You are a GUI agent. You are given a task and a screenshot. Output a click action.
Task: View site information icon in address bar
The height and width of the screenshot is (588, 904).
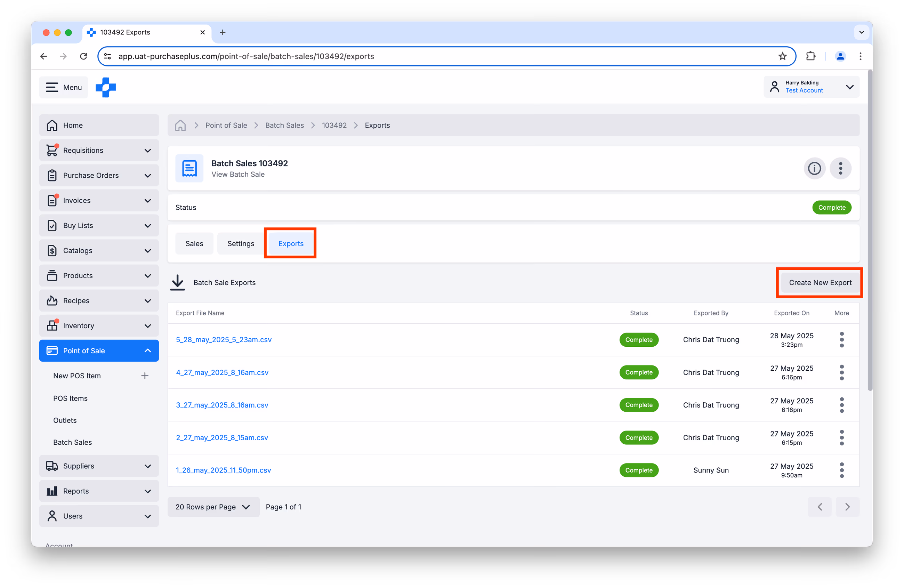[108, 56]
